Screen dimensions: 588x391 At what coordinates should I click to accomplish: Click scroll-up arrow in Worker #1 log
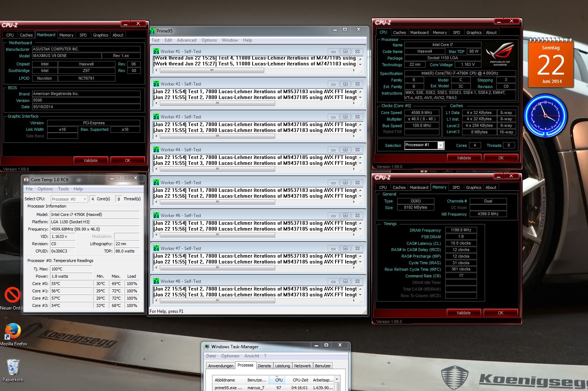pos(360,58)
